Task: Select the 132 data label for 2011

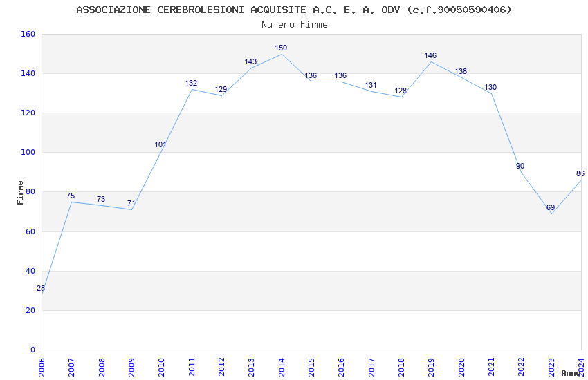Action: (x=191, y=83)
